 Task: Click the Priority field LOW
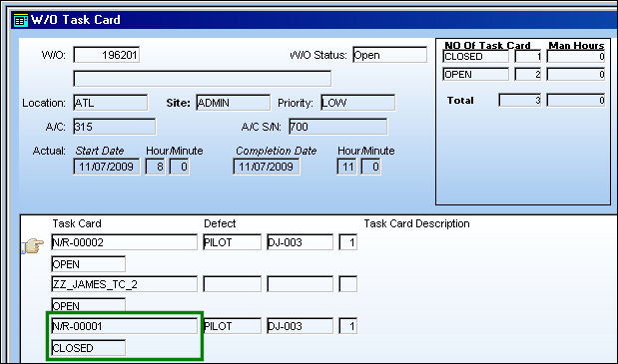[x=357, y=103]
